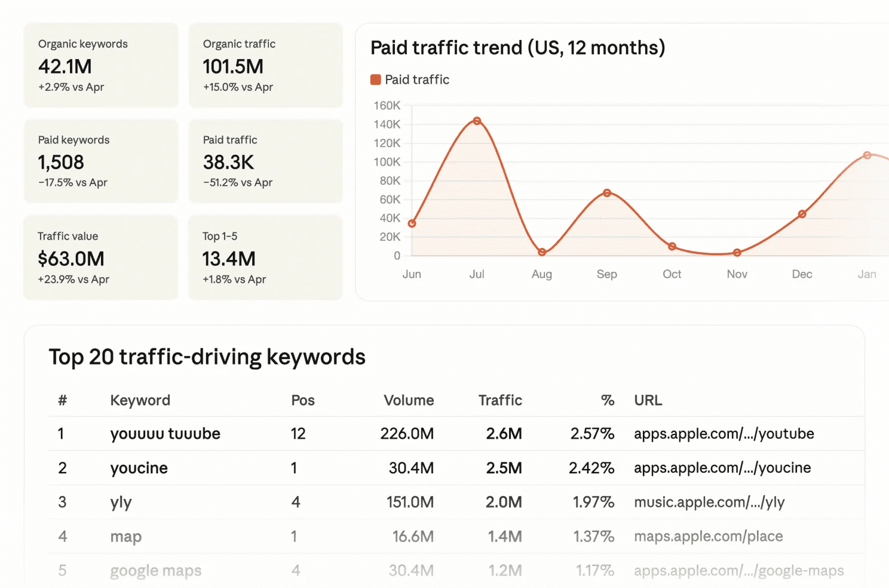Screen dimensions: 889x588
Task: Click the "youuuu tuuube" keyword cell
Action: click(x=165, y=434)
